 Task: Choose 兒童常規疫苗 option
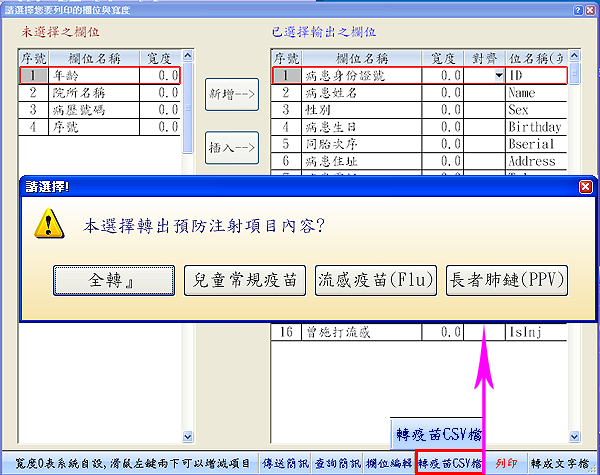point(246,281)
